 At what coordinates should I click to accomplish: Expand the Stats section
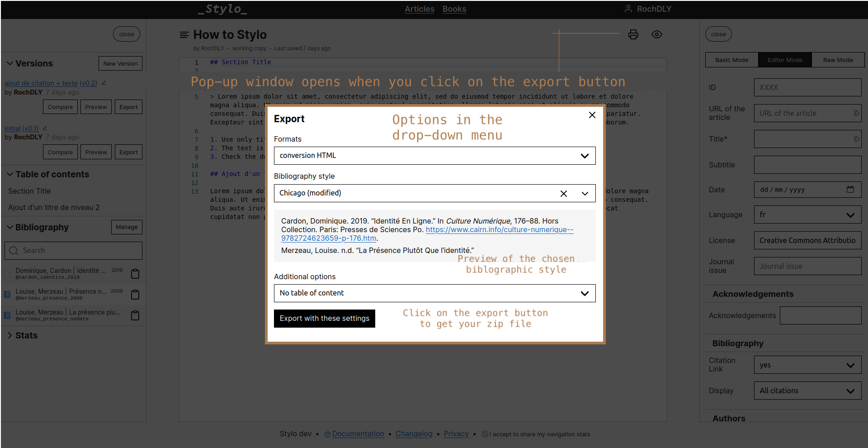click(10, 335)
